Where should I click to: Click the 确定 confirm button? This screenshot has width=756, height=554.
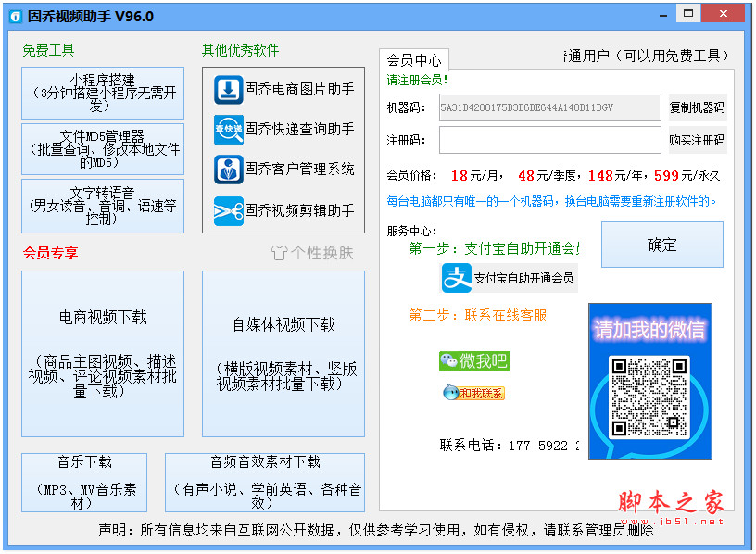(x=662, y=245)
